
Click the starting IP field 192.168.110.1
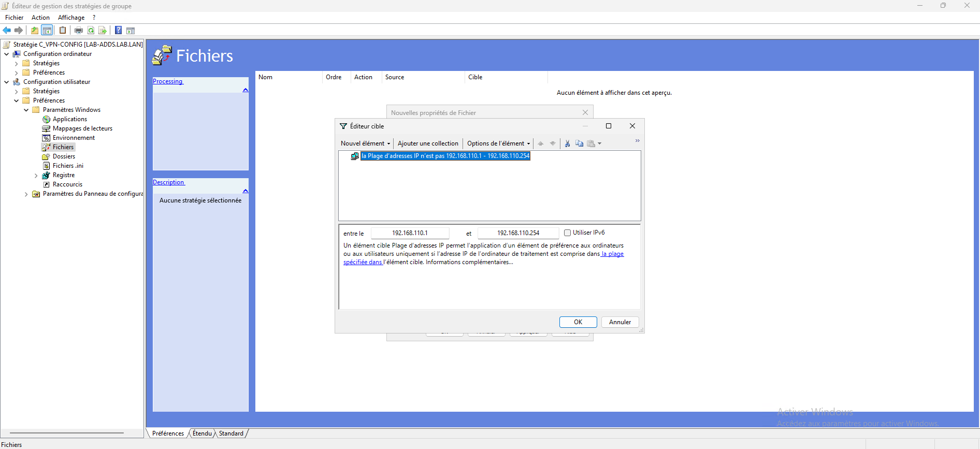[410, 233]
